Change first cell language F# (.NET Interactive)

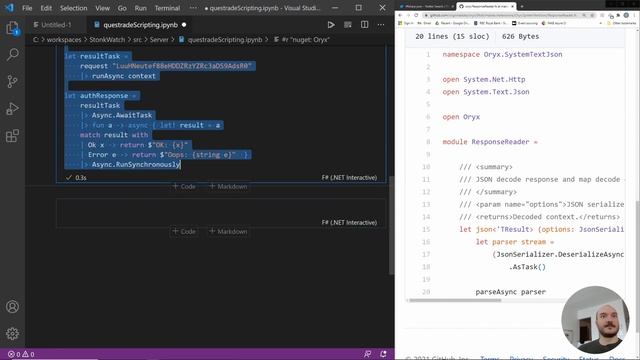coord(349,178)
